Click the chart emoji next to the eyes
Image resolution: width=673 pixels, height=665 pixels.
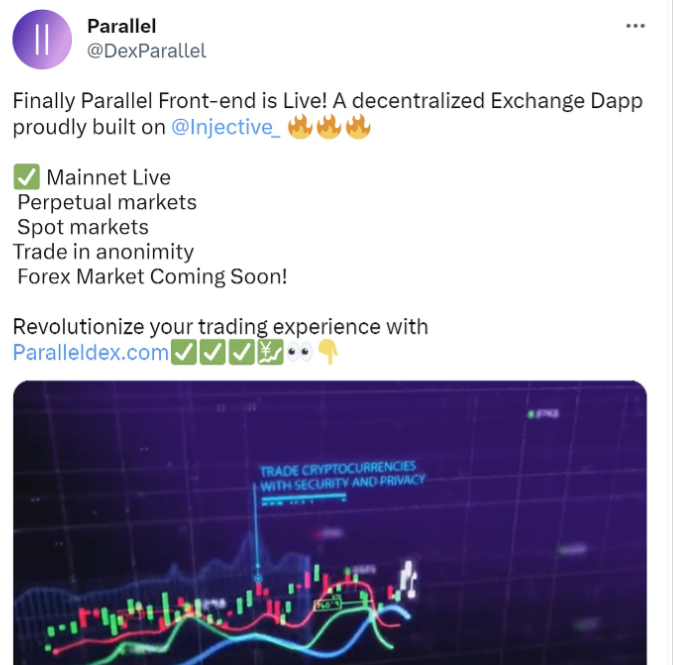270,353
